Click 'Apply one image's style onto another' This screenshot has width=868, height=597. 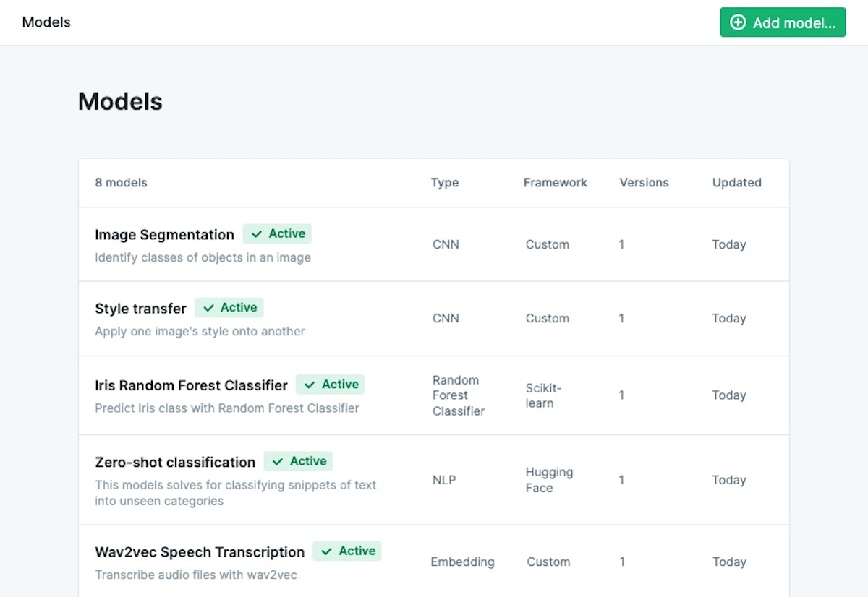(200, 331)
